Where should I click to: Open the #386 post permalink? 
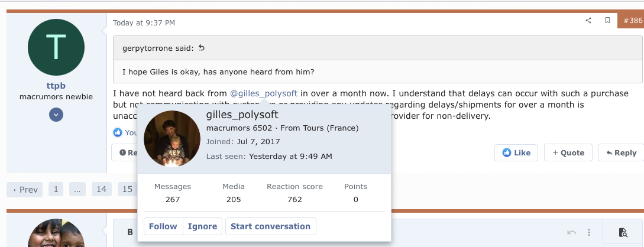click(x=632, y=21)
